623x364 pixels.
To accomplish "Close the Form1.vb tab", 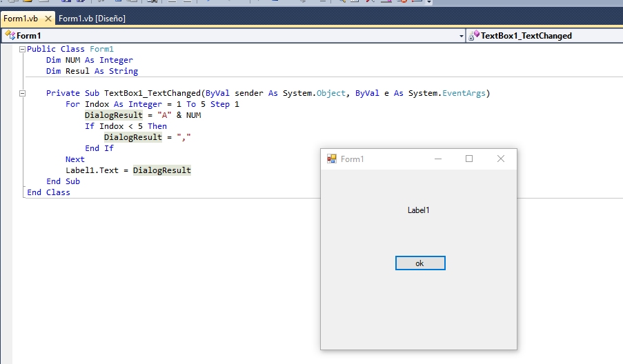I will (48, 18).
